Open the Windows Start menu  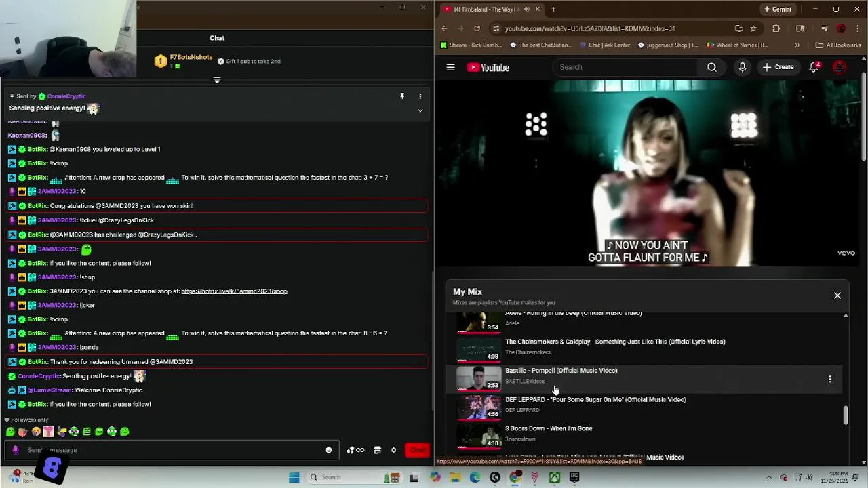point(294,477)
